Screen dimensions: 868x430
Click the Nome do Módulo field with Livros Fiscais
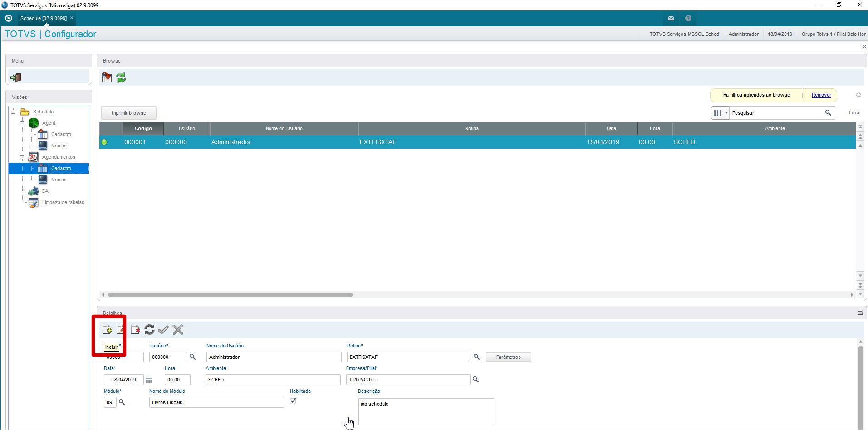[x=217, y=402]
